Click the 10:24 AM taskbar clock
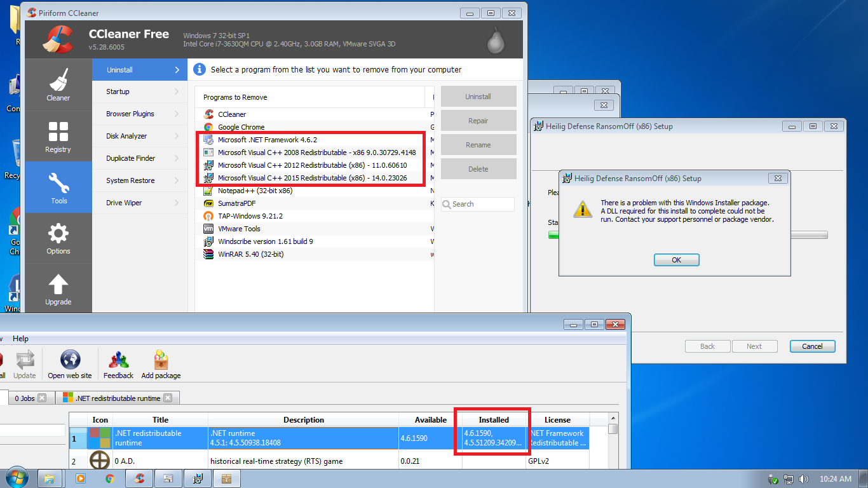Screen dimensions: 868x488 tap(836, 479)
